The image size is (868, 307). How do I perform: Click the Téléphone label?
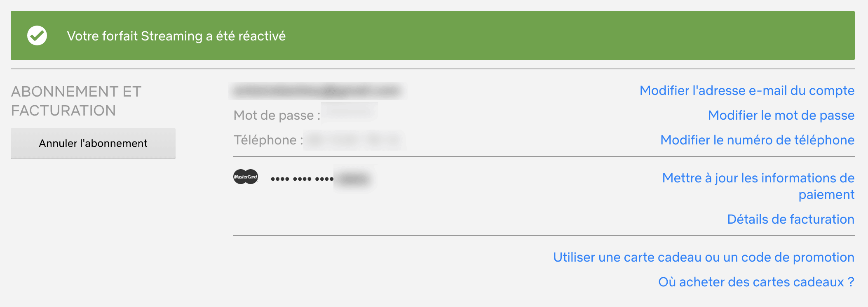coord(268,140)
